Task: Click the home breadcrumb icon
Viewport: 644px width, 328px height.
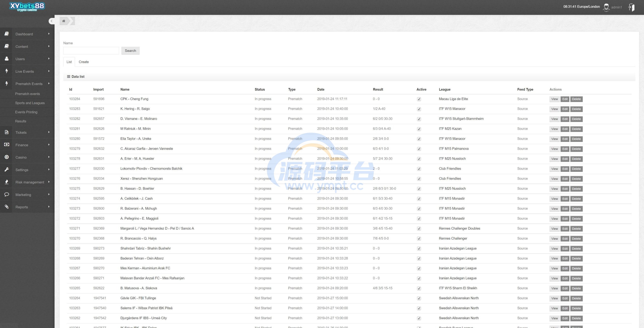Action: point(64,21)
